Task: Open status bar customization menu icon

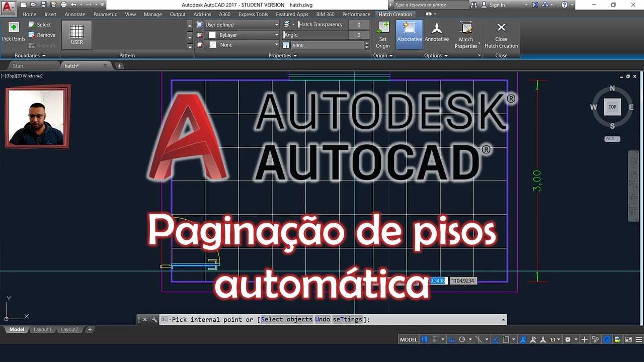Action: click(638, 340)
